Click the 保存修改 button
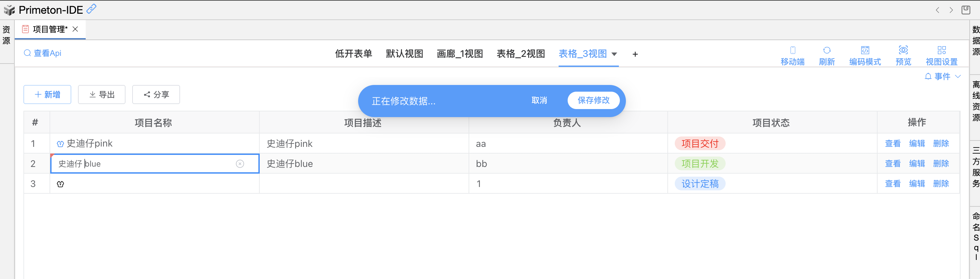980x279 pixels. (x=593, y=100)
